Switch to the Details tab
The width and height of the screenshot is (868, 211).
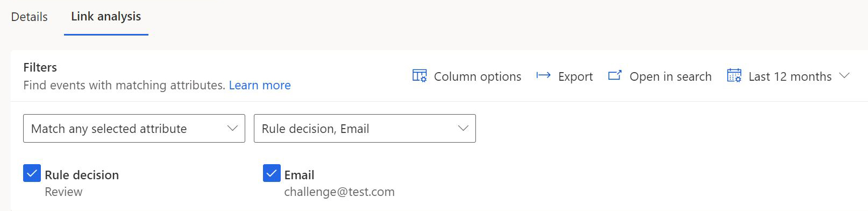click(x=30, y=17)
